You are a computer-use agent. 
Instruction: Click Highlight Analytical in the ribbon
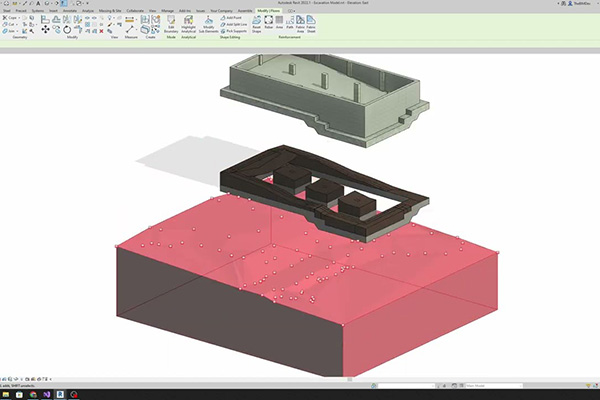point(188,24)
